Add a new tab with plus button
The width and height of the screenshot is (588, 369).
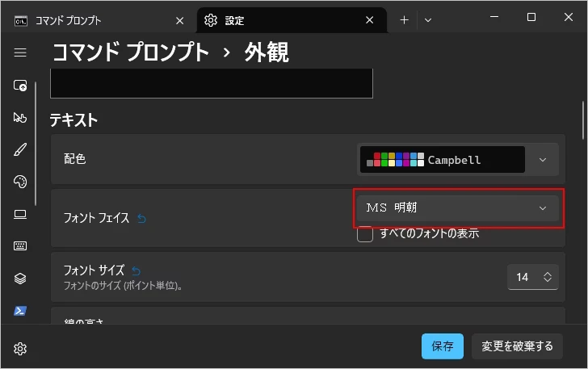[x=404, y=20]
